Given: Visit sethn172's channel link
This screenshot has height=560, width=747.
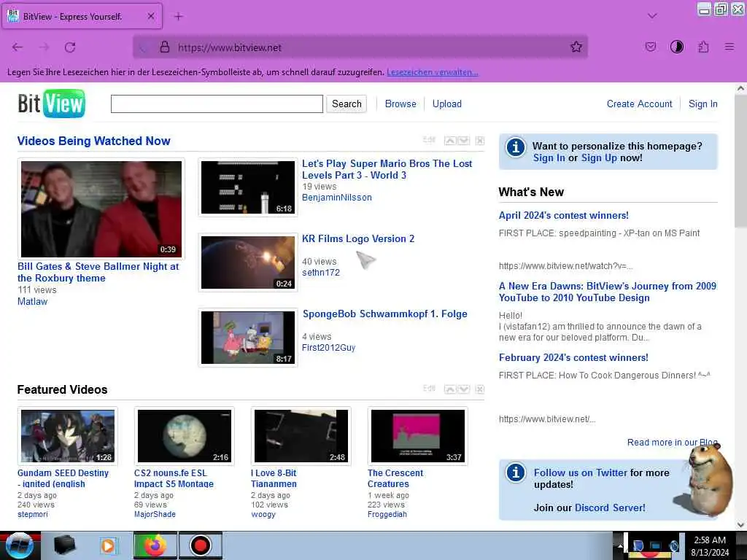Looking at the screenshot, I should tap(321, 273).
